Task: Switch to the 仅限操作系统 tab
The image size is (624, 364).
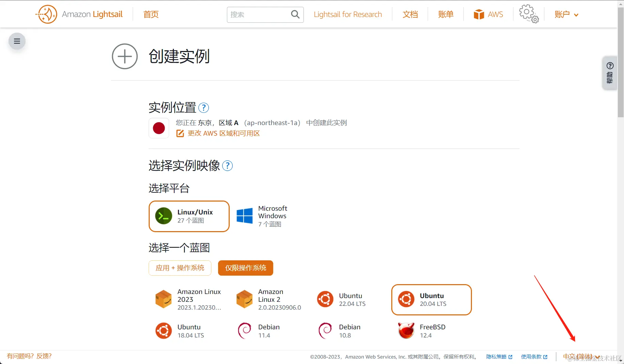Action: (x=246, y=268)
